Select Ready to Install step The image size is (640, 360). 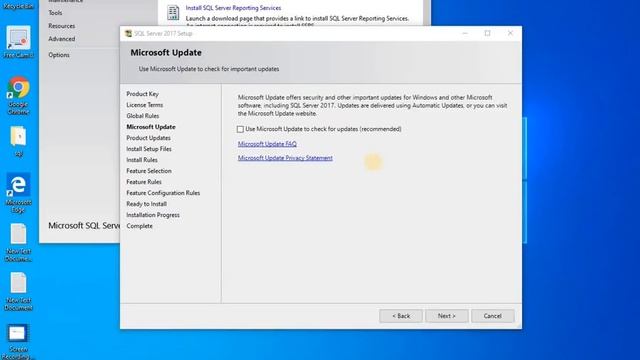click(146, 204)
